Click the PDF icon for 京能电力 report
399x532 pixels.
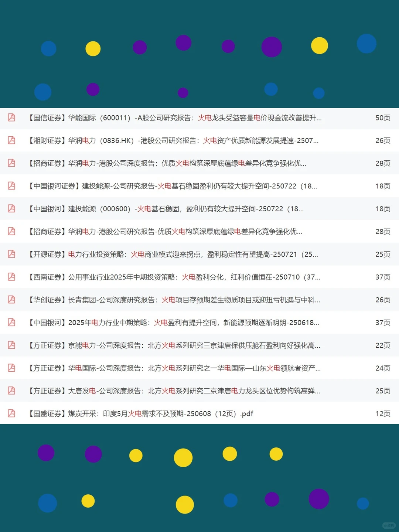[x=11, y=345]
